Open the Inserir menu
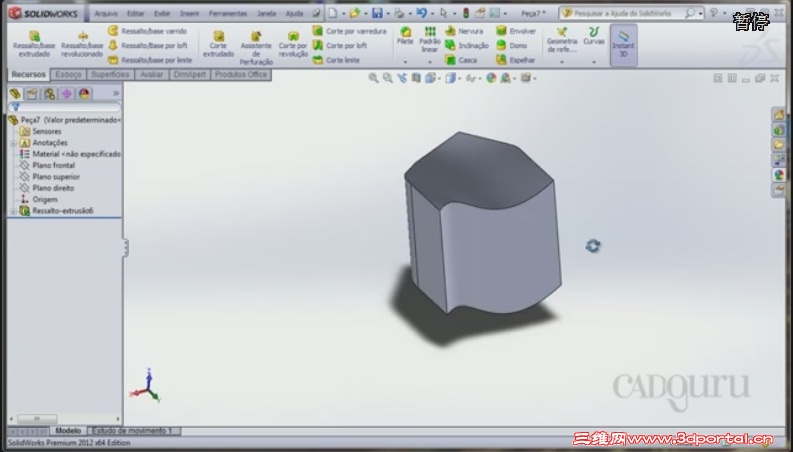The height and width of the screenshot is (452, 793). tap(189, 14)
